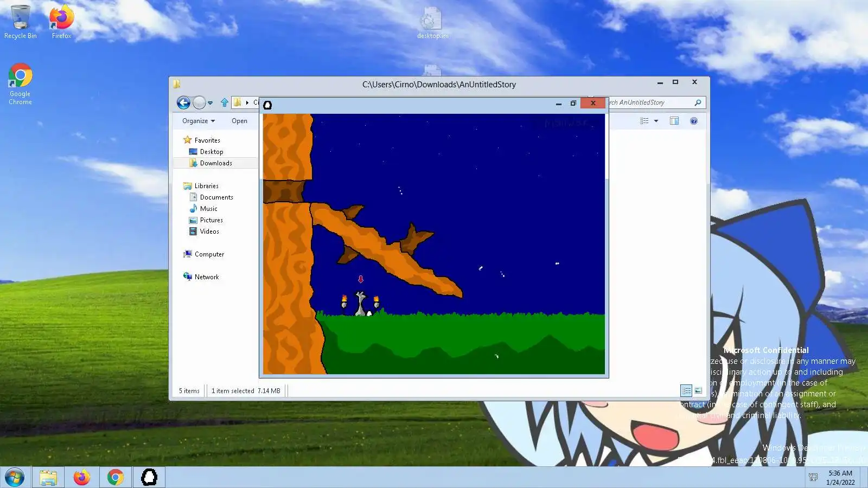Open view options dropdown arrow
Screen dimensions: 868x488
coord(656,121)
